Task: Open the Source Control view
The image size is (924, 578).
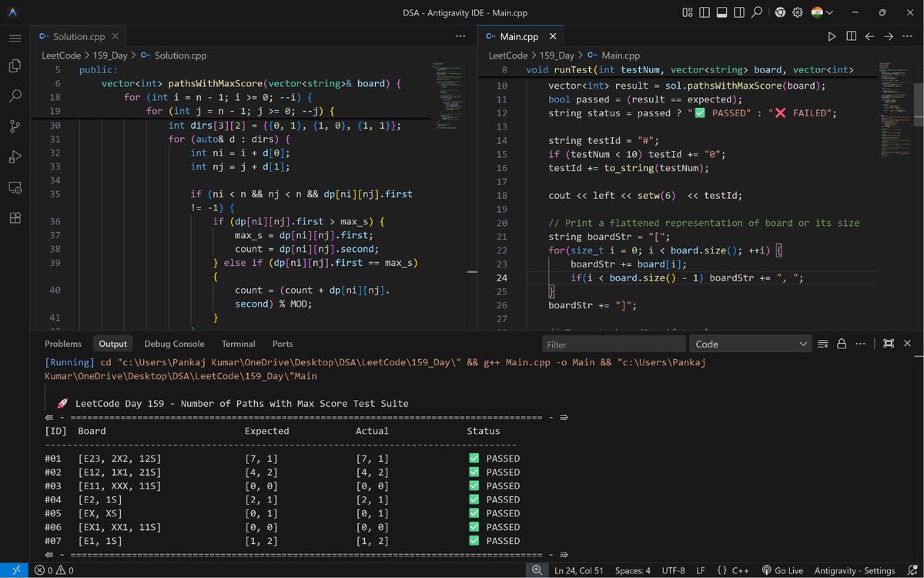Action: (x=15, y=126)
